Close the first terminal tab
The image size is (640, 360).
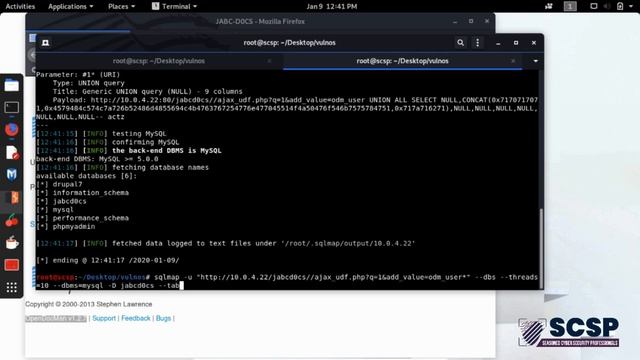click(x=269, y=61)
